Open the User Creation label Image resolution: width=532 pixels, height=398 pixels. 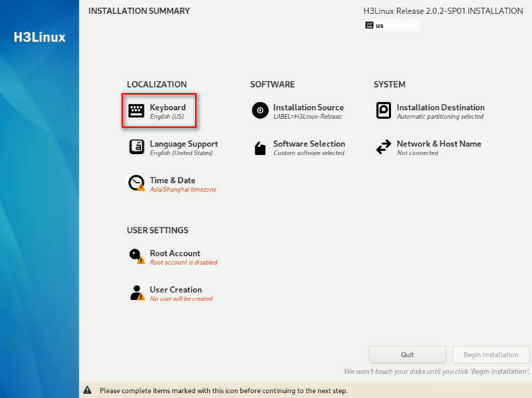pyautogui.click(x=176, y=290)
